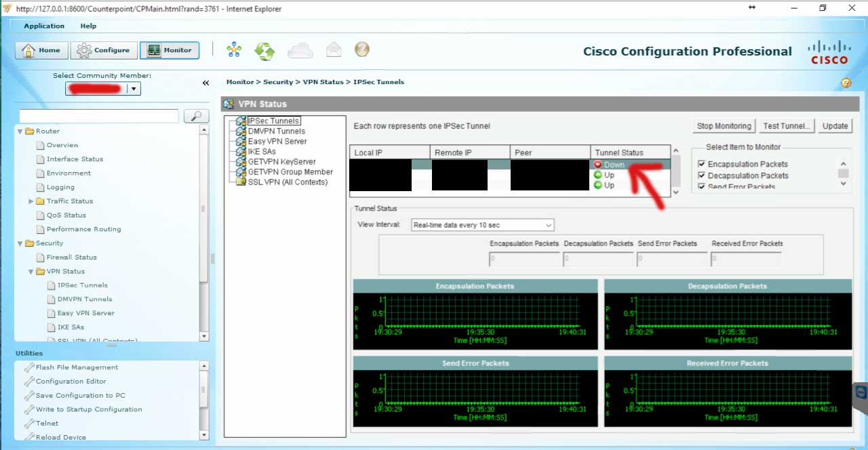Toggle the Send Error Packets checkbox

702,186
